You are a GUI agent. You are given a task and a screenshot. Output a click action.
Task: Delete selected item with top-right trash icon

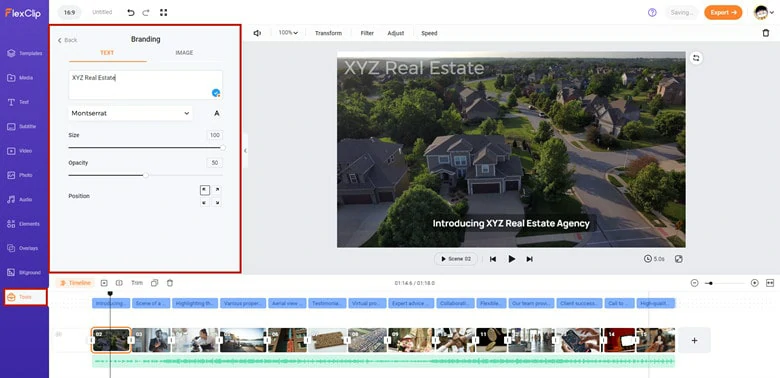(x=766, y=33)
